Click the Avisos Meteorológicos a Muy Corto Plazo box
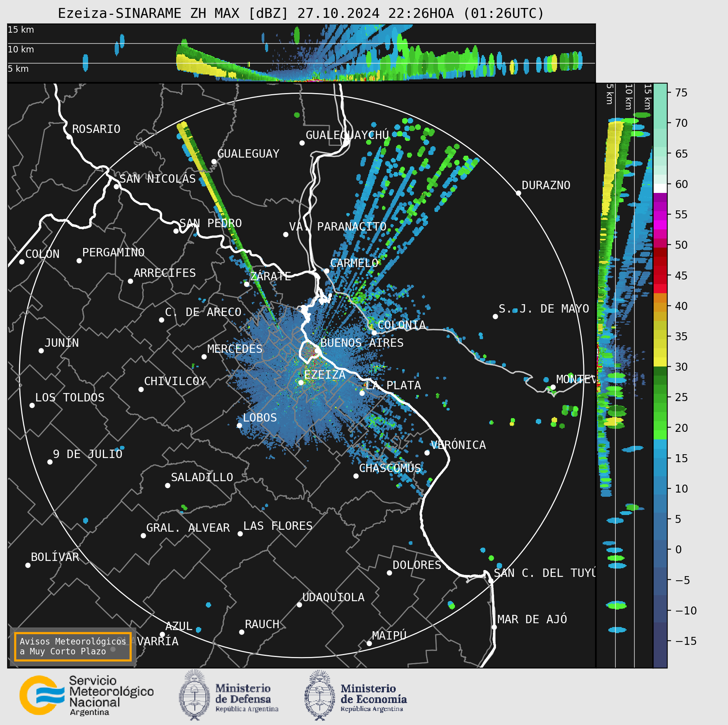 pos(73,646)
